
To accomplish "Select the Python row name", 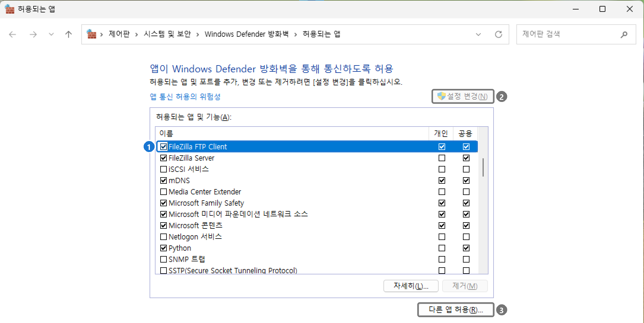I will point(180,248).
